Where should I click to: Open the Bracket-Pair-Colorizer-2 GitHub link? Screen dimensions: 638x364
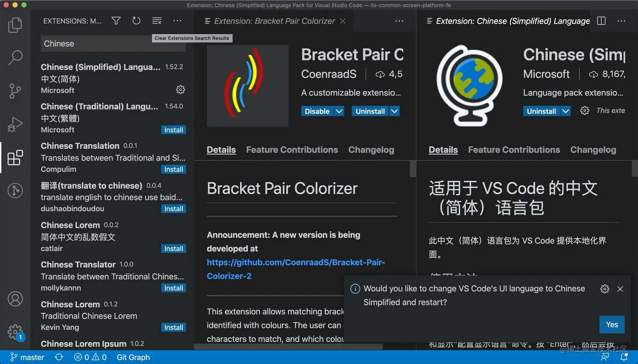coord(296,269)
